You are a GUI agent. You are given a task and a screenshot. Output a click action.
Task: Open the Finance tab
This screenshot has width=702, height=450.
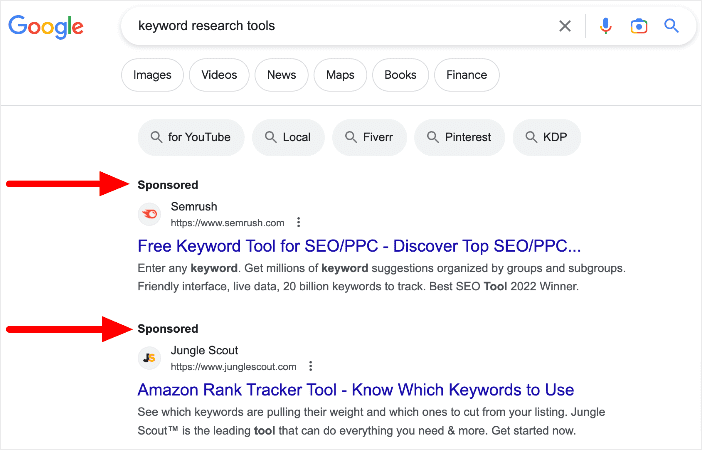(467, 75)
